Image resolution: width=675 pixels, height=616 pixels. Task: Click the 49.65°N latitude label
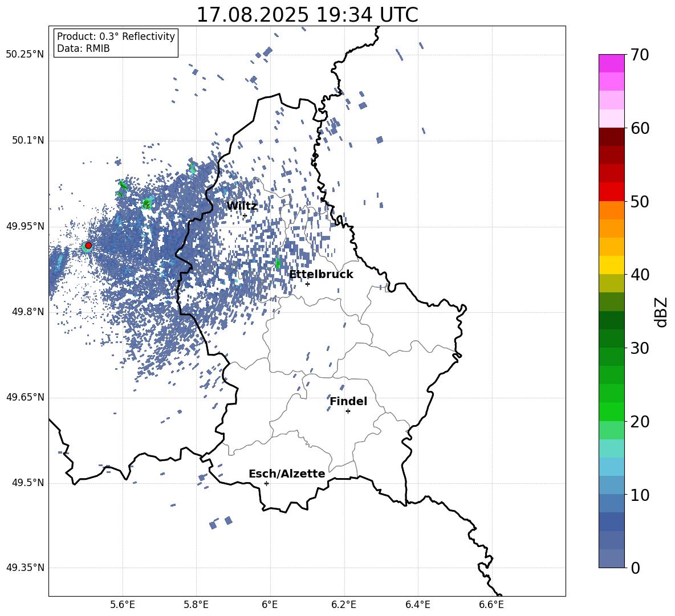25,397
